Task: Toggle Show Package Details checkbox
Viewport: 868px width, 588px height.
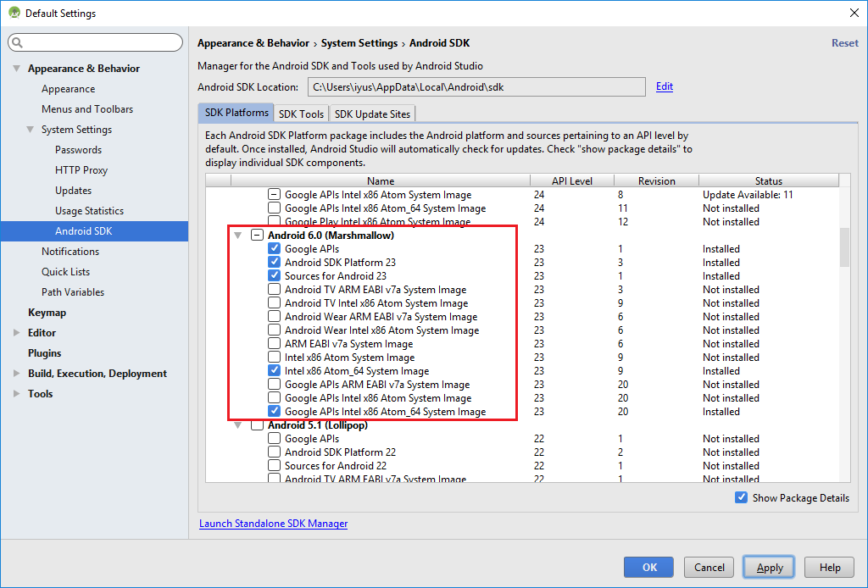Action: coord(741,498)
